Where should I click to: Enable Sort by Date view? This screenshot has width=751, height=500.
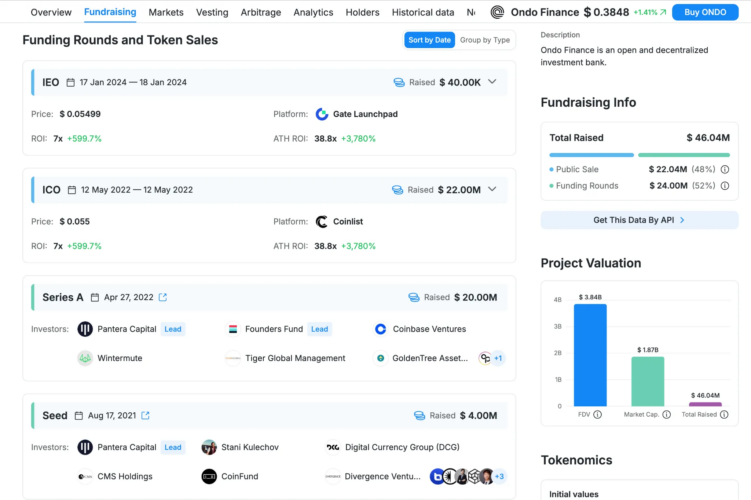pyautogui.click(x=429, y=40)
